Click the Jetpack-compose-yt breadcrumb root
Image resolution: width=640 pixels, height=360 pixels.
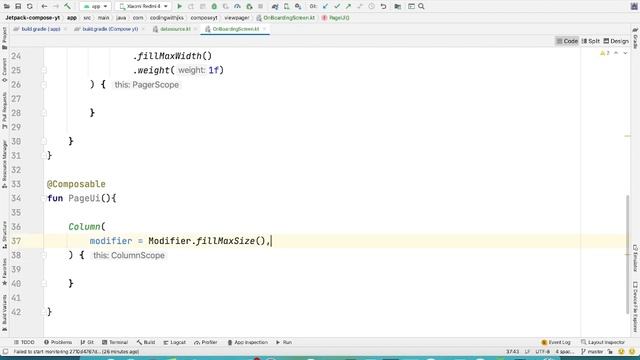pos(33,18)
